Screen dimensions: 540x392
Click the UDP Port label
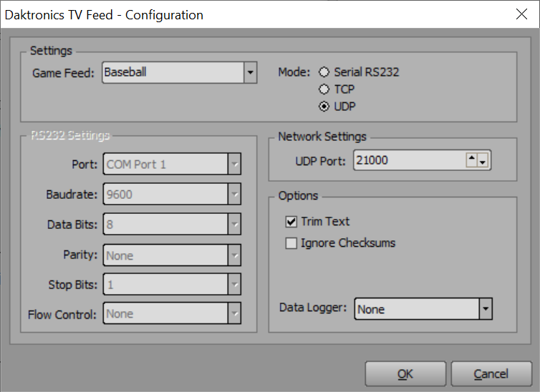pyautogui.click(x=320, y=161)
